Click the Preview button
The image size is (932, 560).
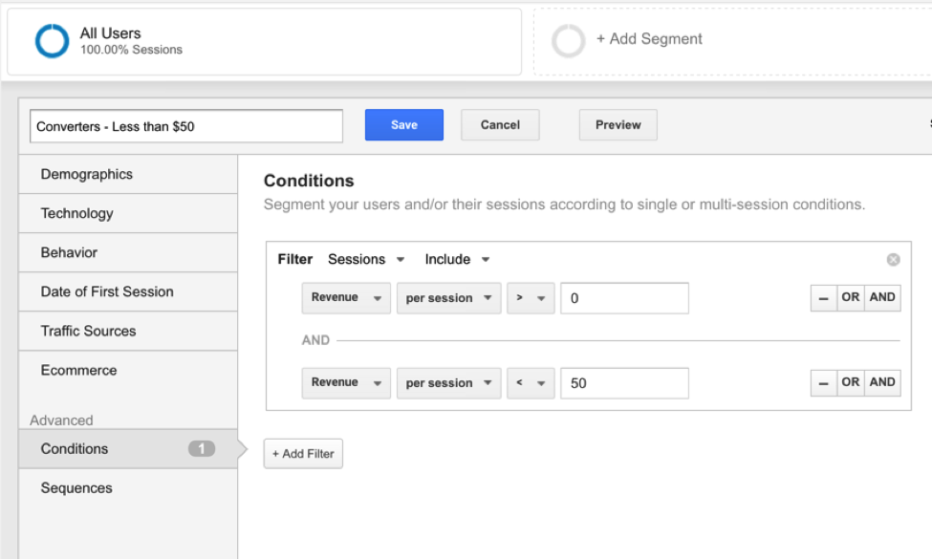pyautogui.click(x=618, y=125)
